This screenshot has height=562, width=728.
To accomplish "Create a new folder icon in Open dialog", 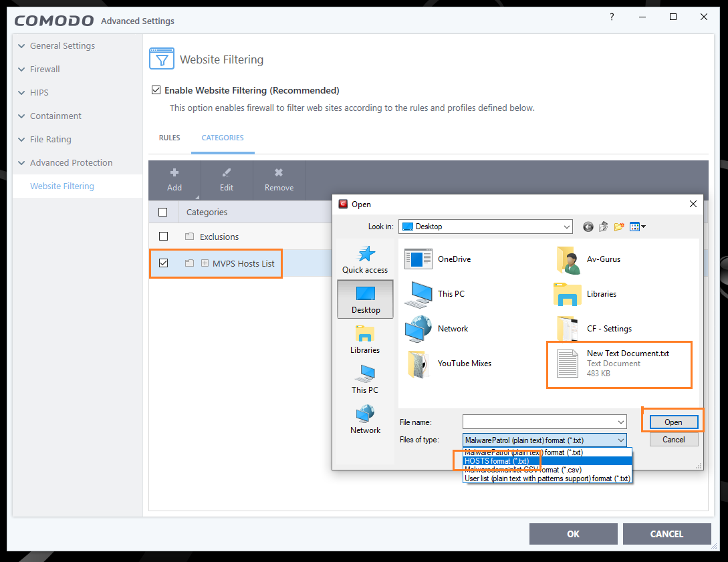I will tap(619, 227).
